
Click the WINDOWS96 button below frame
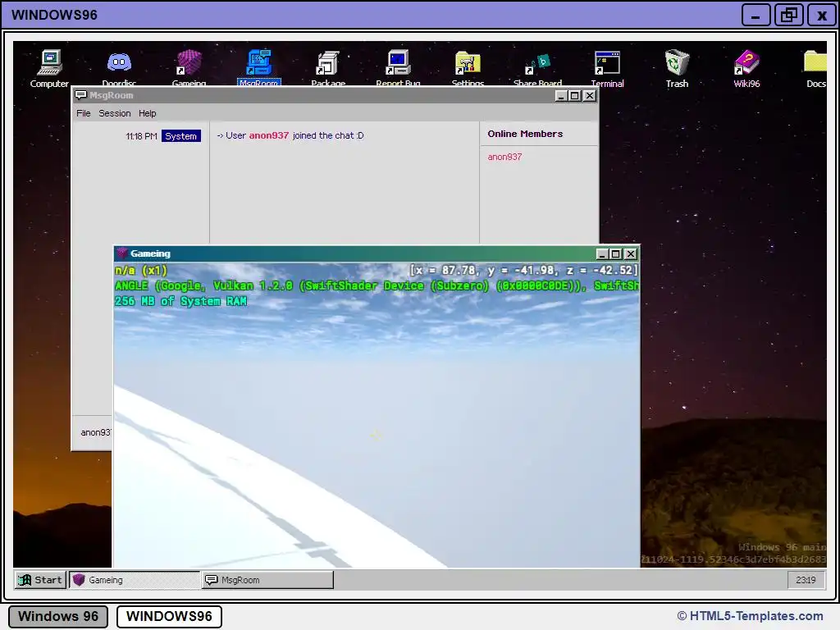coord(169,616)
